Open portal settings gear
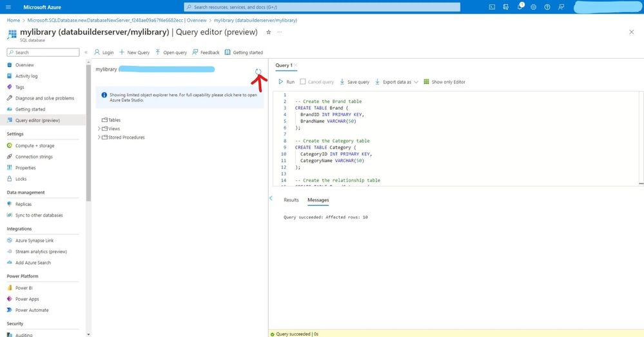 [x=534, y=7]
